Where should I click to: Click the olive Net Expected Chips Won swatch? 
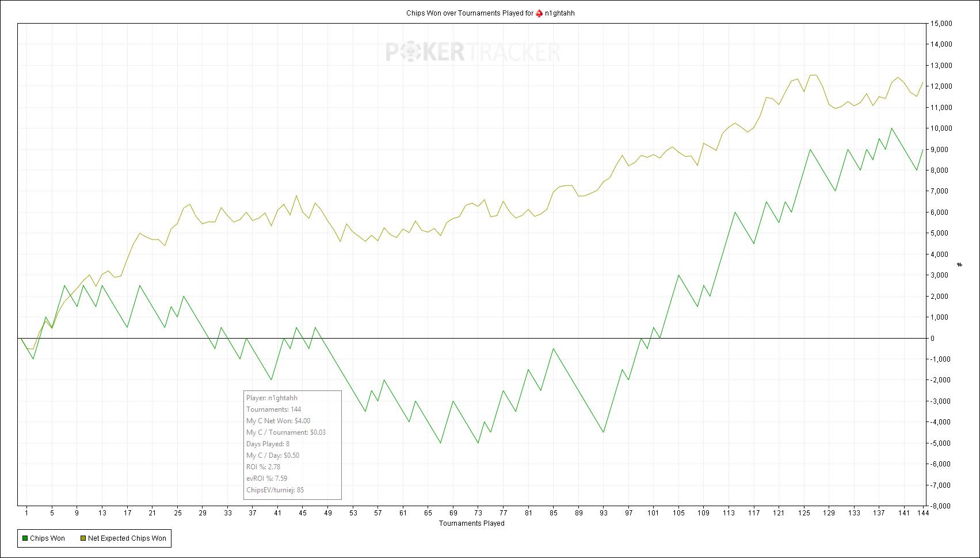click(83, 538)
